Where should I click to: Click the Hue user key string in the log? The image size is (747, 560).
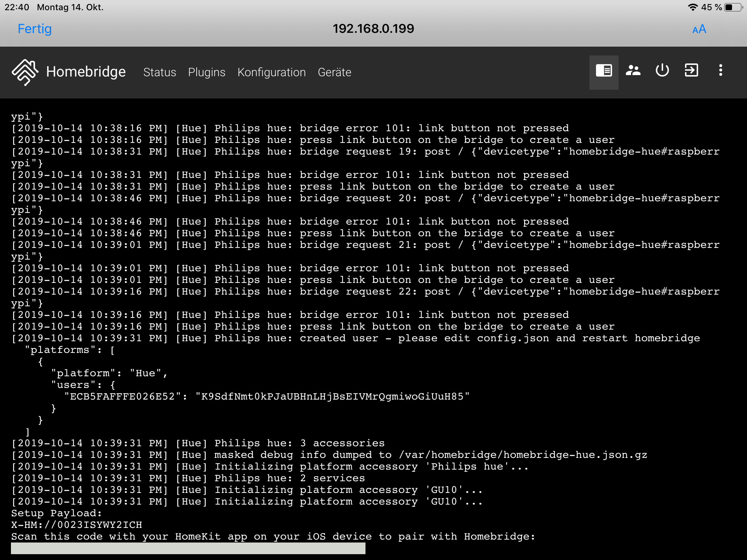tap(332, 397)
